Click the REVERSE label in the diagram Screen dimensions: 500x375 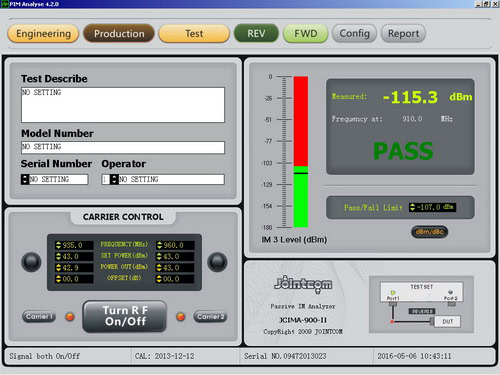pos(422,311)
